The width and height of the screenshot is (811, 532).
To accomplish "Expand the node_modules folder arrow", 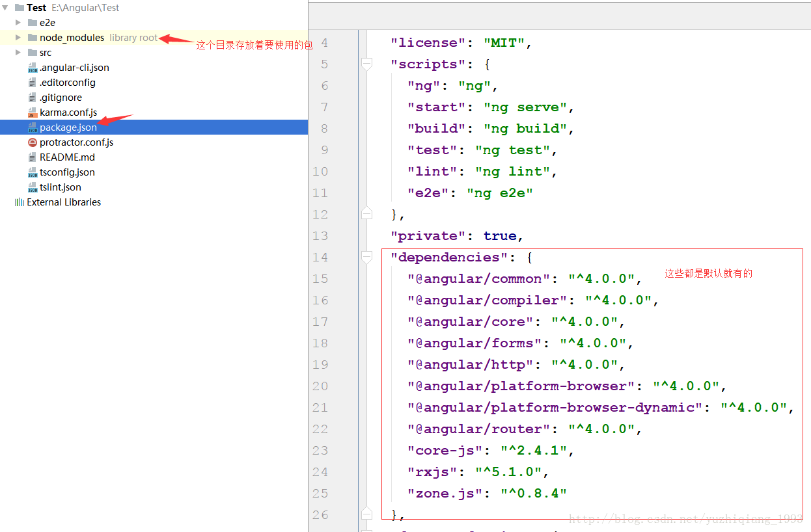I will (x=18, y=38).
